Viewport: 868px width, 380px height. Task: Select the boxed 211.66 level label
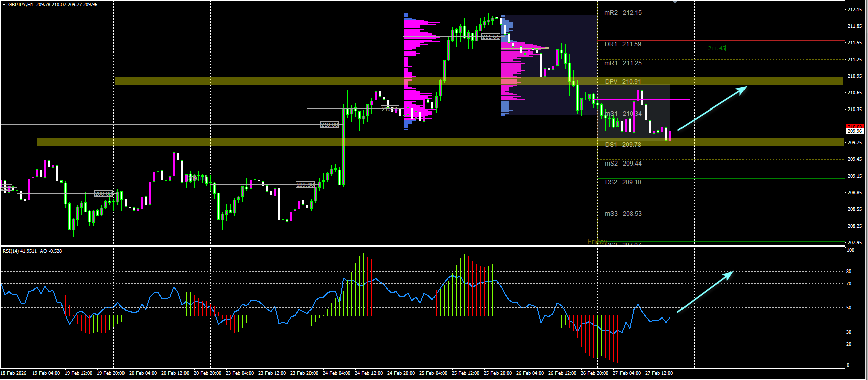coord(490,37)
